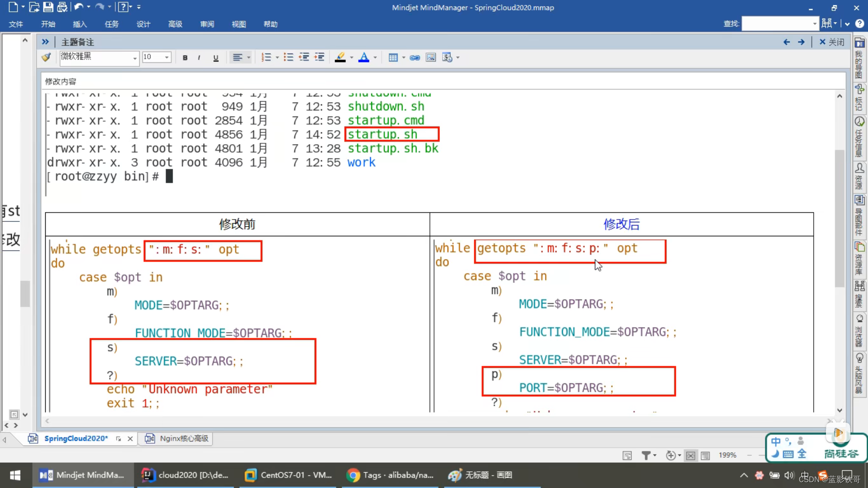Clear formatting with the brush icon
868x488 pixels.
[46, 57]
